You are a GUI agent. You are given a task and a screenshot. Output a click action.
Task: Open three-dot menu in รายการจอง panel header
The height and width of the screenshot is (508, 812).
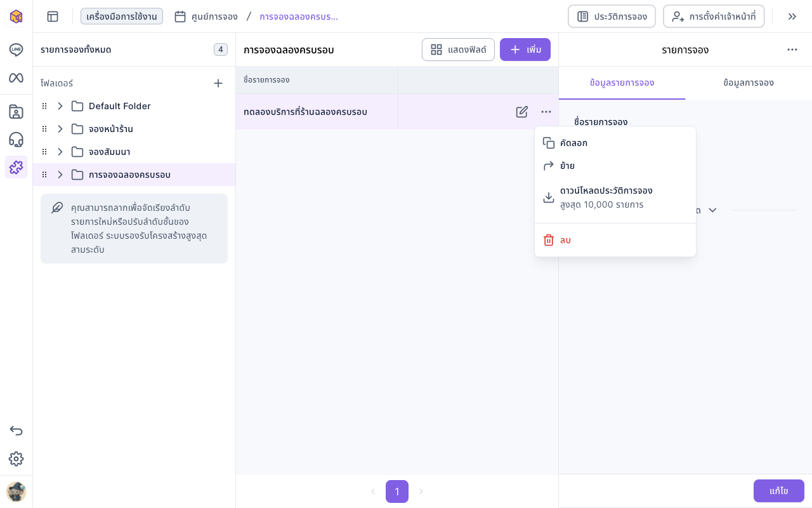[792, 50]
